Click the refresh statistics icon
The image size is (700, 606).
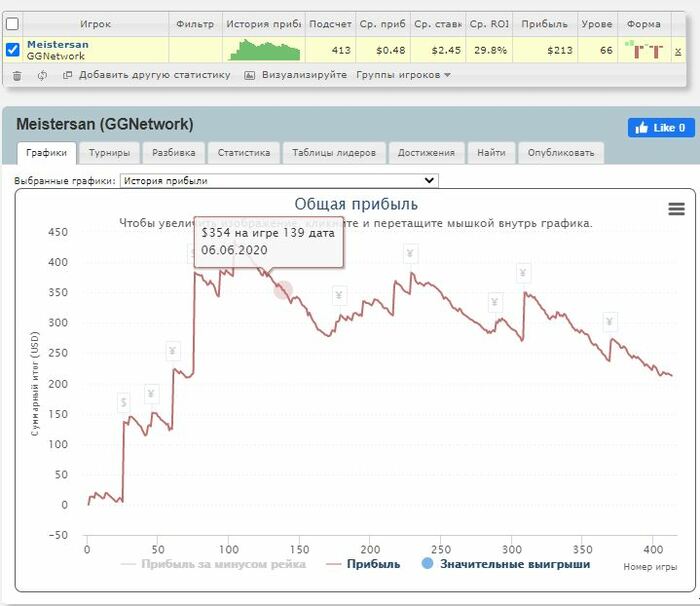click(42, 75)
